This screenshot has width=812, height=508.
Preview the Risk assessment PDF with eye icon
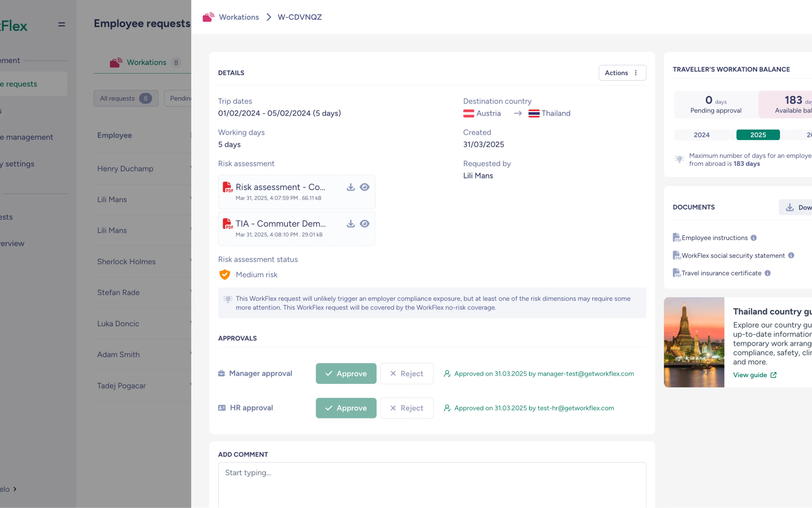point(364,187)
